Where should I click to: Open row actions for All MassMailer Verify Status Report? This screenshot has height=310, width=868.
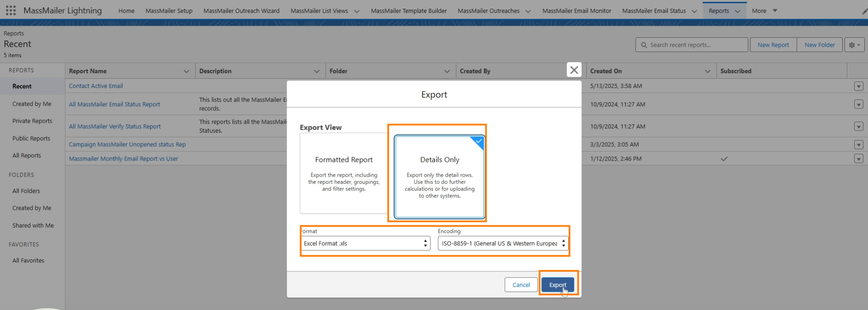point(858,126)
